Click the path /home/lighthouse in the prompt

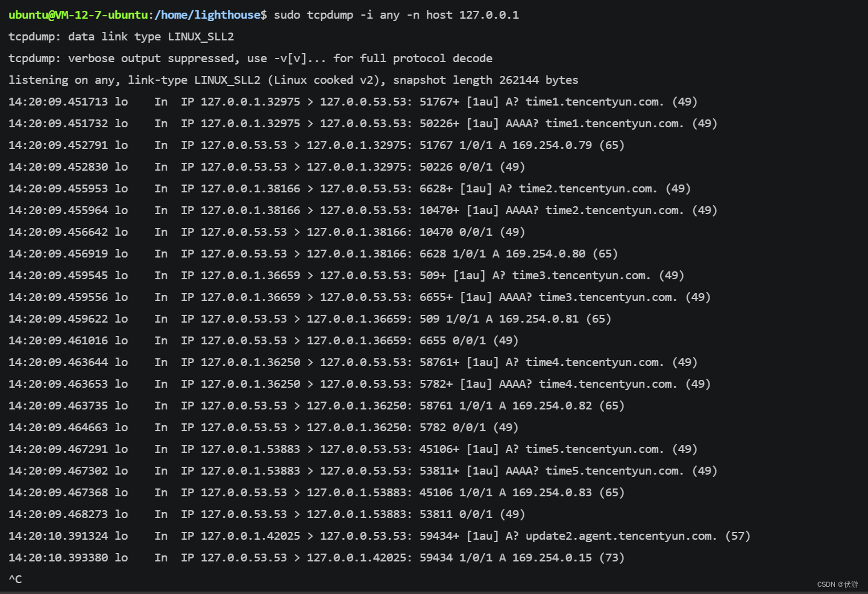208,14
